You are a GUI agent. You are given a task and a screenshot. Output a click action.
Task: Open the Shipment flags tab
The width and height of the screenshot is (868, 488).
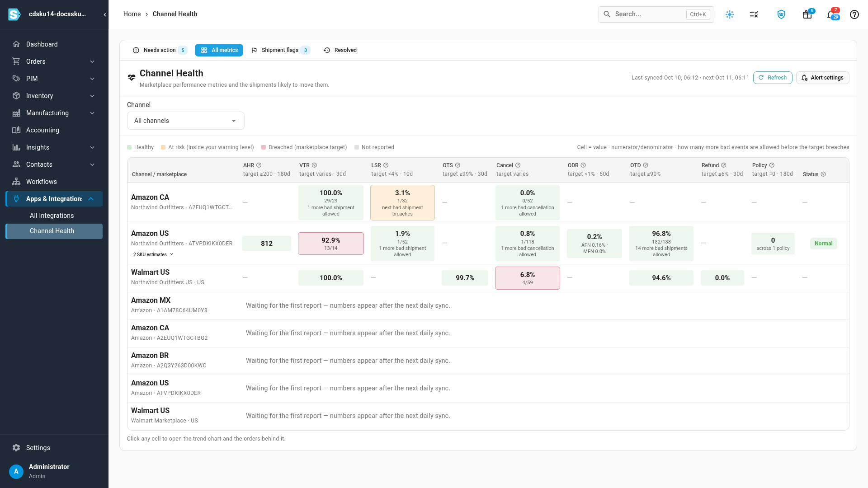[280, 50]
